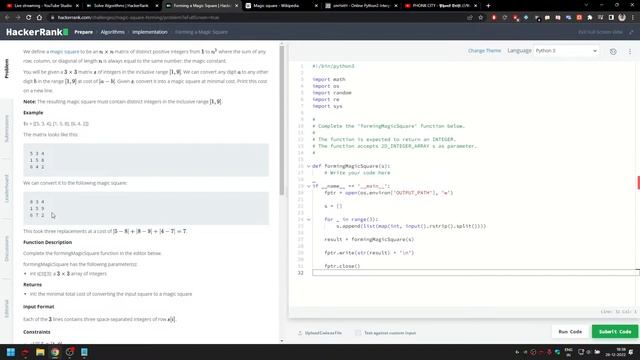Open the Discussions side tab
This screenshot has height=360, width=640.
point(7,249)
